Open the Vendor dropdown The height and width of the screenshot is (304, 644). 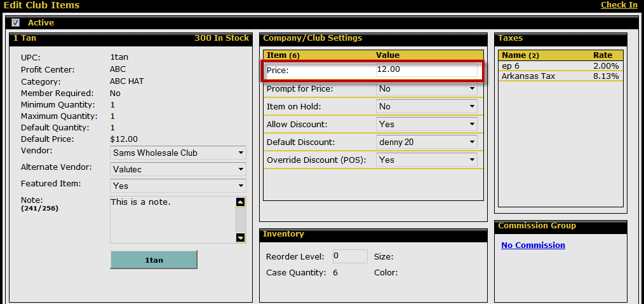tap(178, 153)
